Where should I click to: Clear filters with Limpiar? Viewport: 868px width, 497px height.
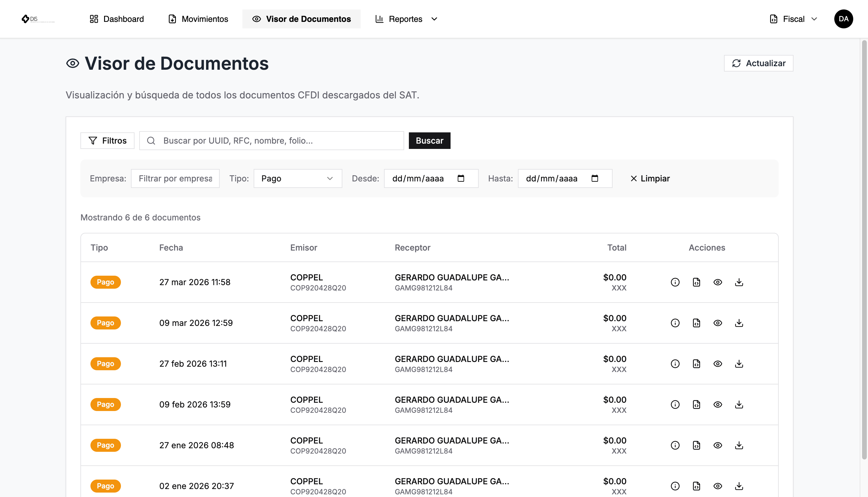click(650, 178)
